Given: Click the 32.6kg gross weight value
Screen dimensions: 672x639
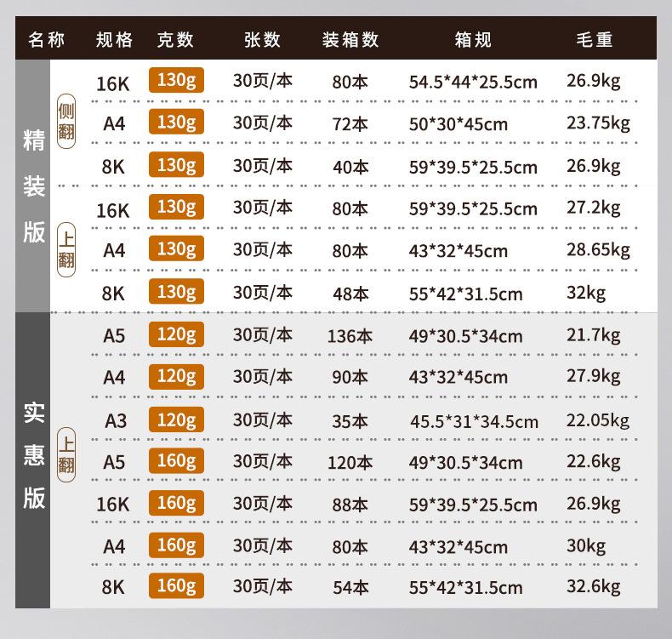Looking at the screenshot, I should (x=593, y=586).
